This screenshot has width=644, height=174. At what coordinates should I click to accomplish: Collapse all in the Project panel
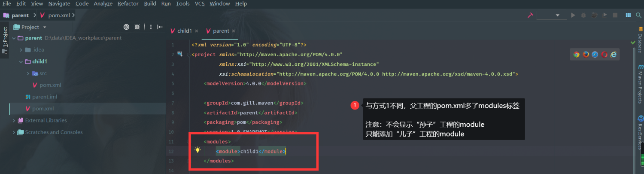pos(137,27)
